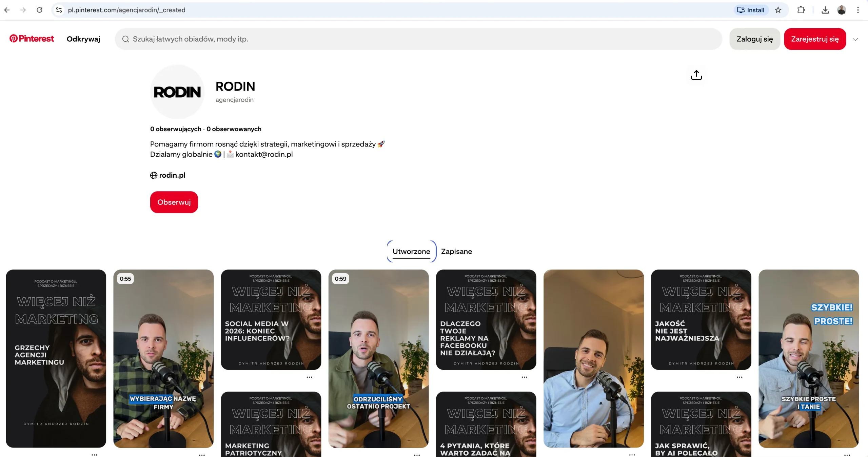
Task: Click the Obserwuj button
Action: [174, 202]
